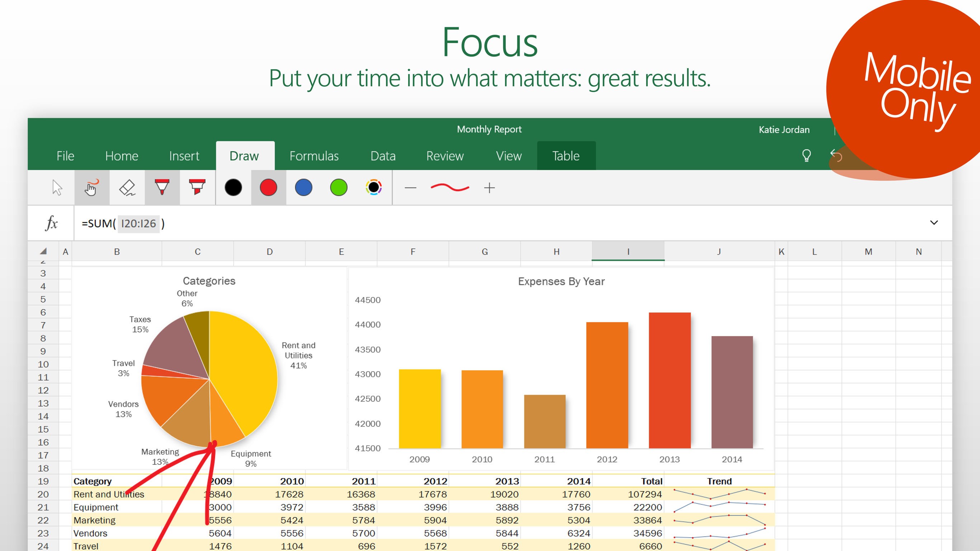
Task: Open the Formulas tab
Action: [314, 156]
